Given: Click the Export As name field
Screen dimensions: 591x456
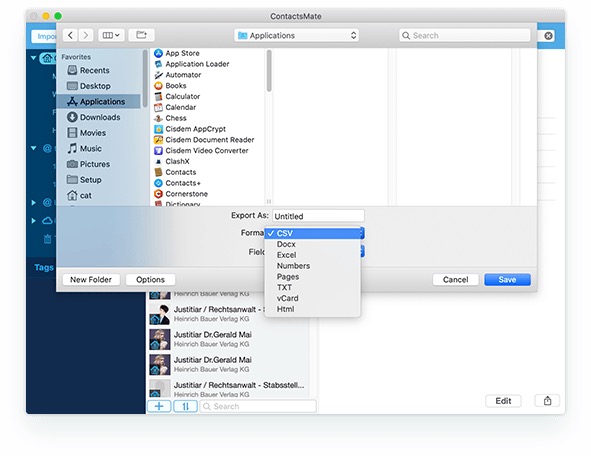Looking at the screenshot, I should click(318, 216).
